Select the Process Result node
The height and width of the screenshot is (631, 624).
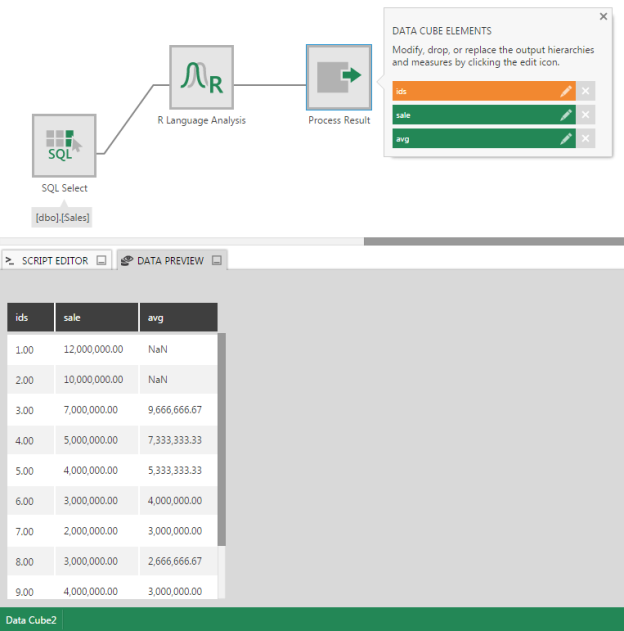pyautogui.click(x=339, y=77)
